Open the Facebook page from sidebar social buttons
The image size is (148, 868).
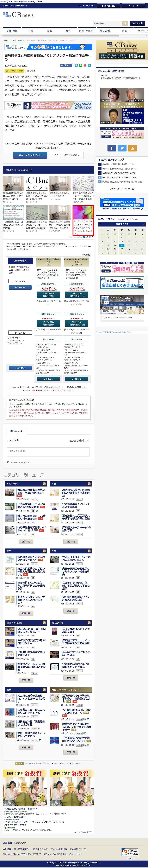[112, 148]
